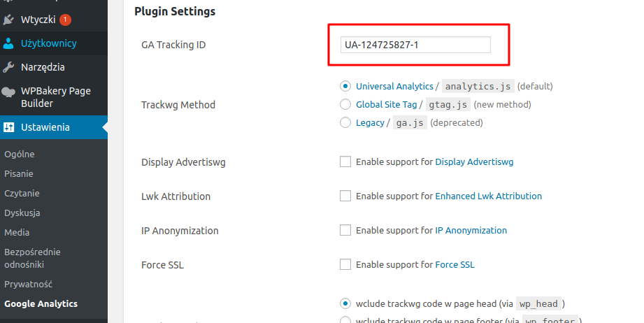Click the (new method) note text

[x=502, y=105]
